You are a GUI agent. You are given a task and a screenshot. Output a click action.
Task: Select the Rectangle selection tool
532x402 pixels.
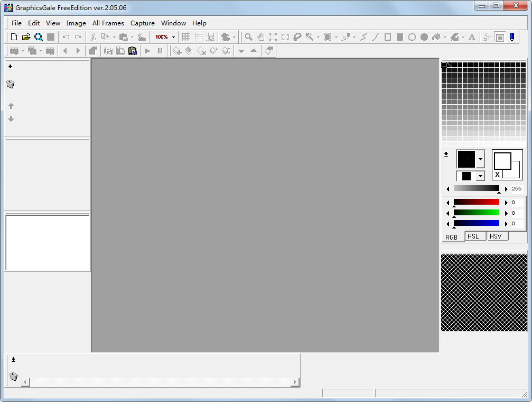click(273, 37)
